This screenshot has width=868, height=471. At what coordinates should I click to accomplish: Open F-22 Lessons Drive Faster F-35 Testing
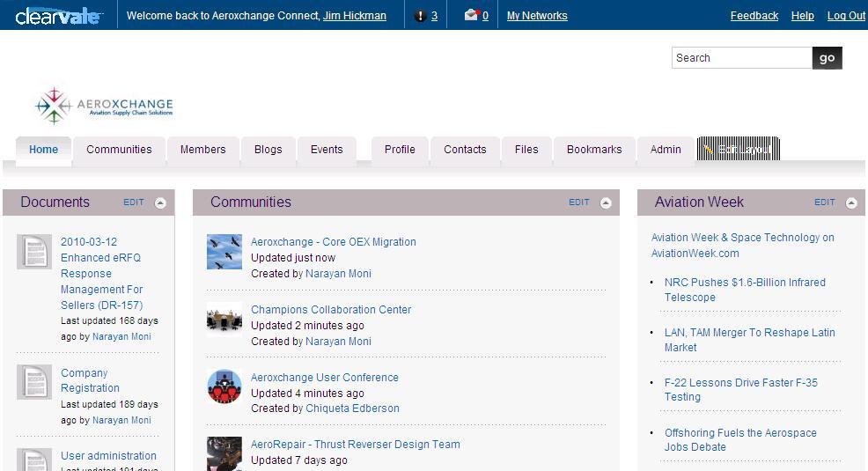click(x=740, y=390)
